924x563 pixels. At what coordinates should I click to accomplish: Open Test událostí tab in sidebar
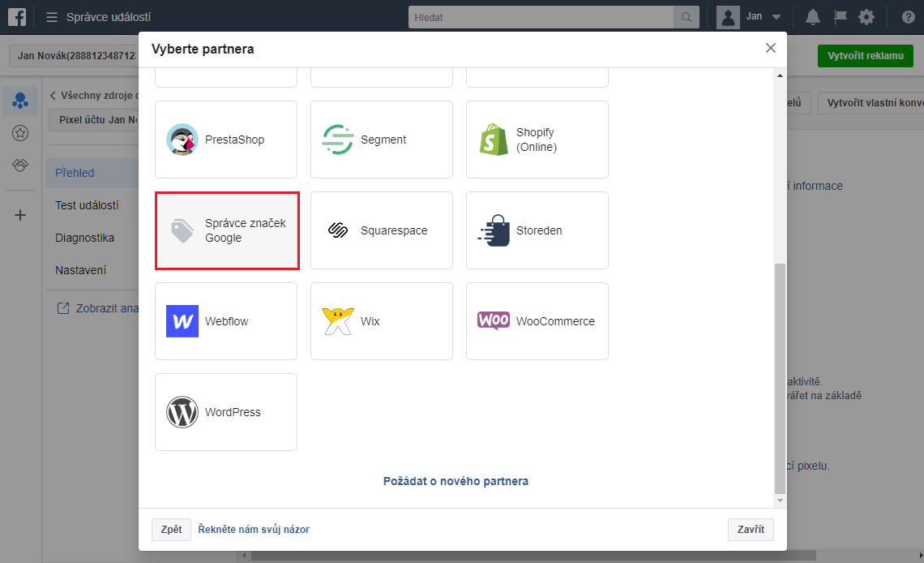tap(87, 205)
